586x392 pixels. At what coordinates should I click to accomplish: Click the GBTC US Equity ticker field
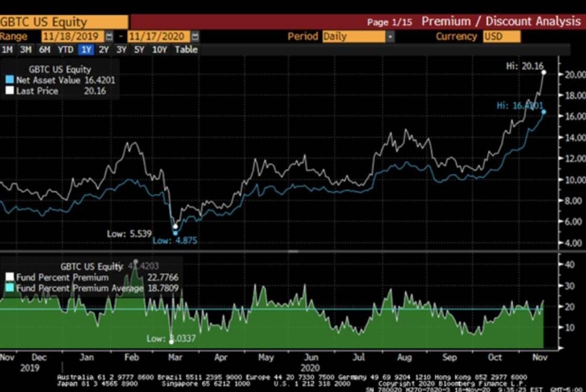[64, 22]
